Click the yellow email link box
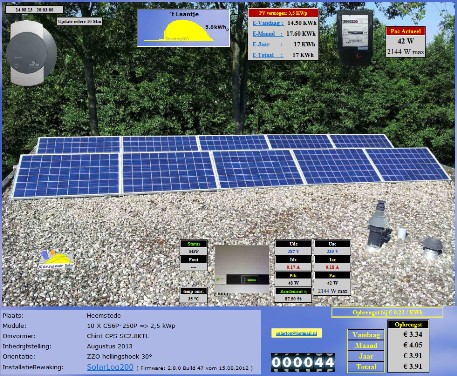Image resolution: width=457 pixels, height=376 pixels. click(297, 333)
